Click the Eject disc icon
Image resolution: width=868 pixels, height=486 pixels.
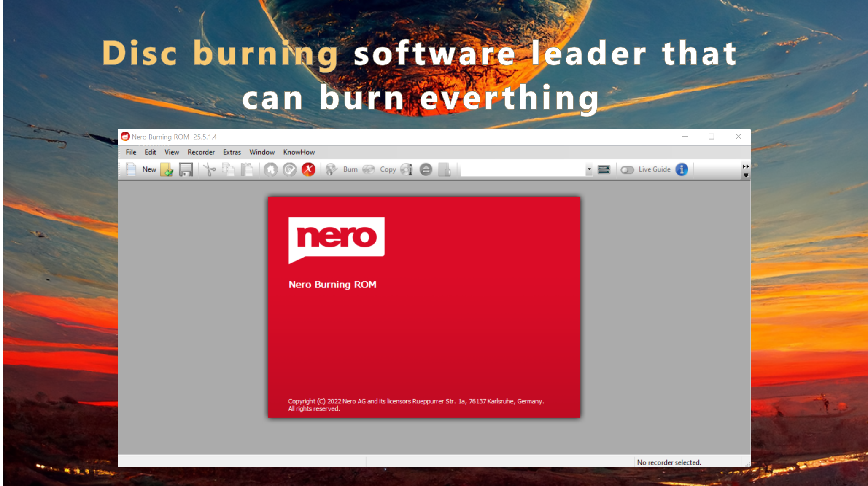point(426,169)
